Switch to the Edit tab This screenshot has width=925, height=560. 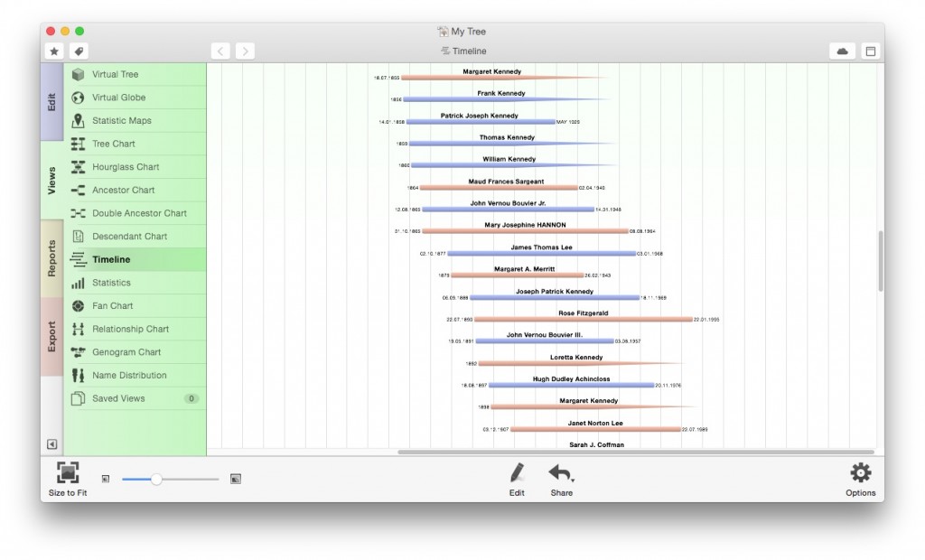51,101
